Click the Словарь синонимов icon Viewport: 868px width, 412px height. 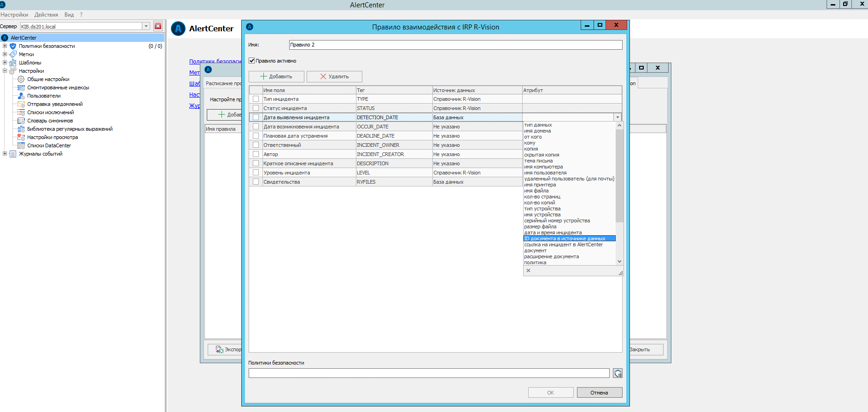point(21,121)
